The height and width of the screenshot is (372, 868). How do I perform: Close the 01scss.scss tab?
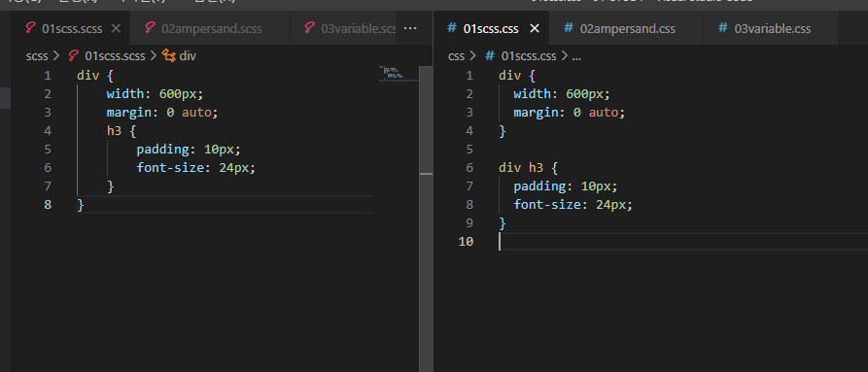tap(116, 29)
